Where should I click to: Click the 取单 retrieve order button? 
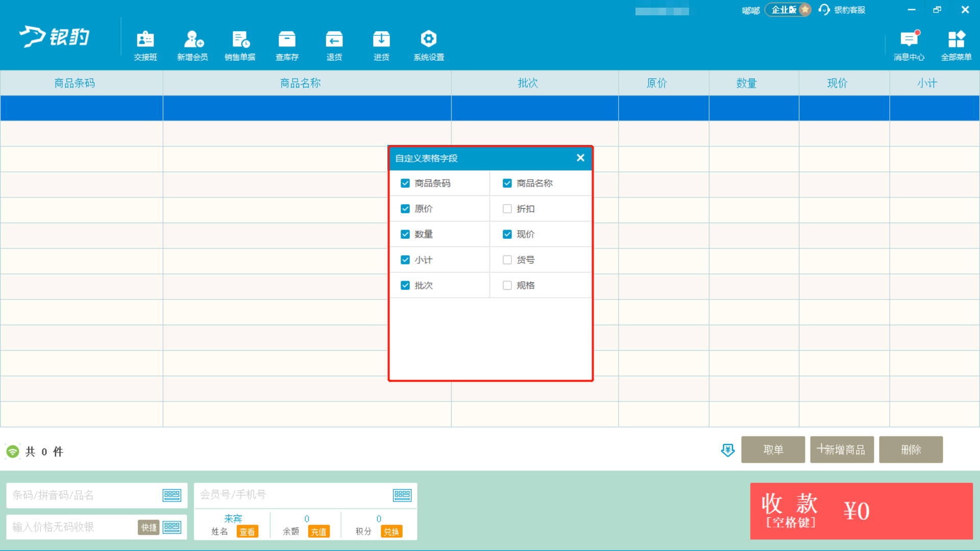(773, 449)
